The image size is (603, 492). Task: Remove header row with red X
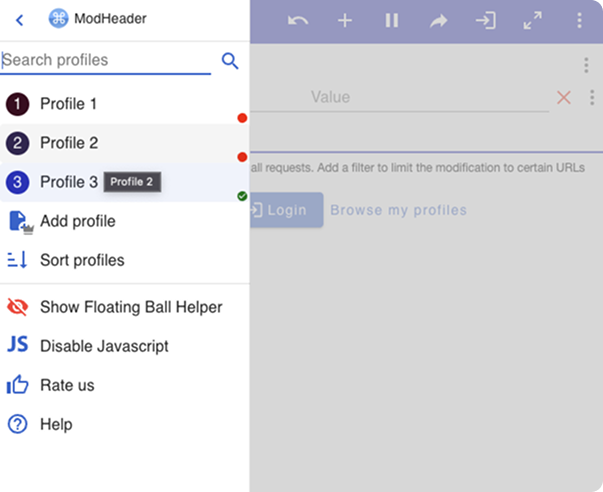click(x=564, y=97)
